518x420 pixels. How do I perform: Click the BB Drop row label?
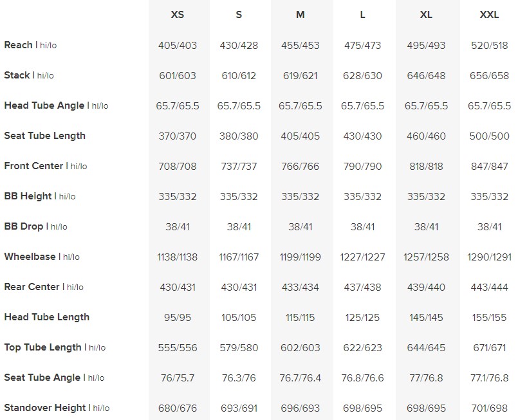[x=24, y=226]
